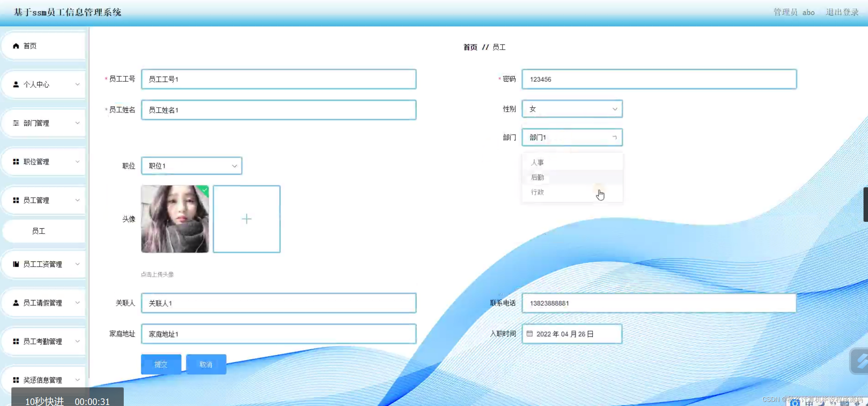Click the uploaded avatar thumbnail
This screenshot has height=406, width=868.
coord(175,219)
